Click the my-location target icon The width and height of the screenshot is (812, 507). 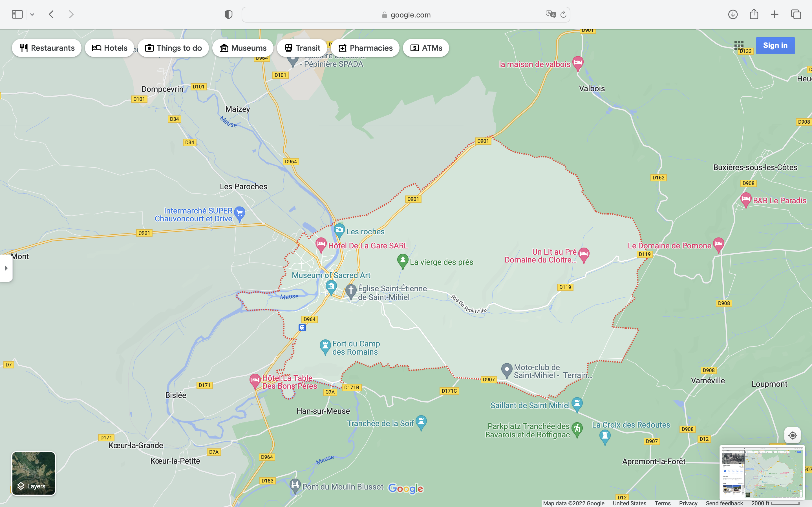[x=793, y=435]
